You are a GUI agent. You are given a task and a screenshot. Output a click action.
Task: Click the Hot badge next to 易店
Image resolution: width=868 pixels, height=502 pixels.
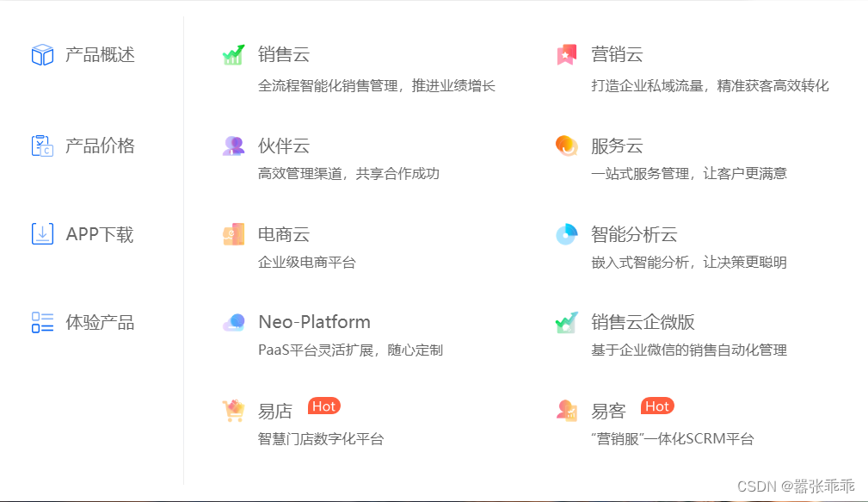pyautogui.click(x=323, y=406)
